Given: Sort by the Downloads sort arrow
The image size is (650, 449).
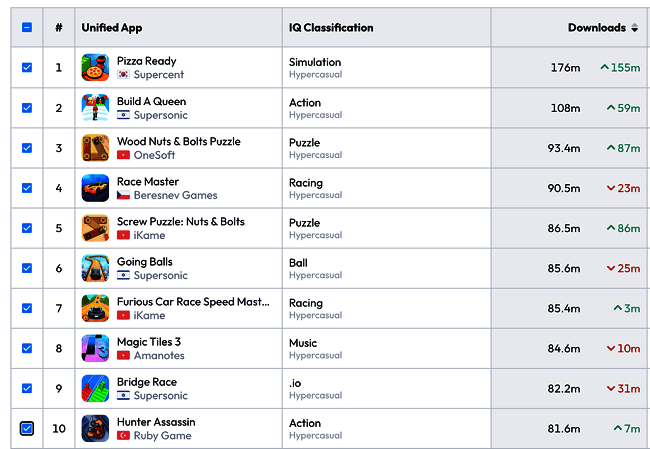Looking at the screenshot, I should [x=634, y=28].
